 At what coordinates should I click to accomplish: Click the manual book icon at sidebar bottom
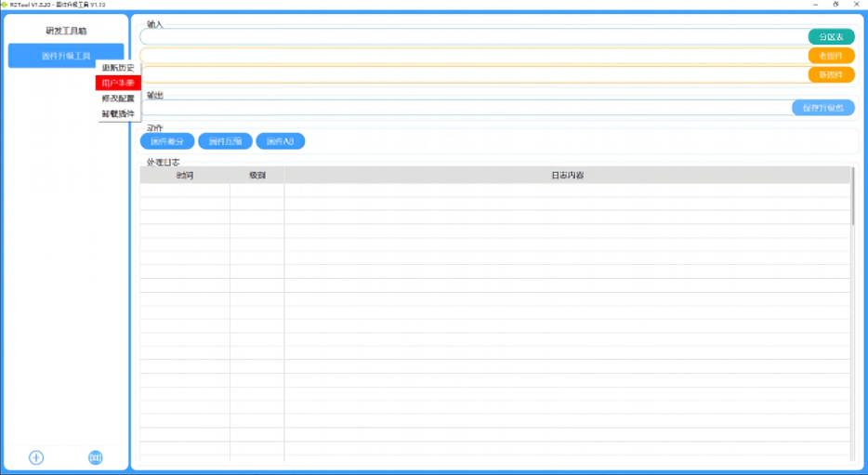click(x=95, y=457)
